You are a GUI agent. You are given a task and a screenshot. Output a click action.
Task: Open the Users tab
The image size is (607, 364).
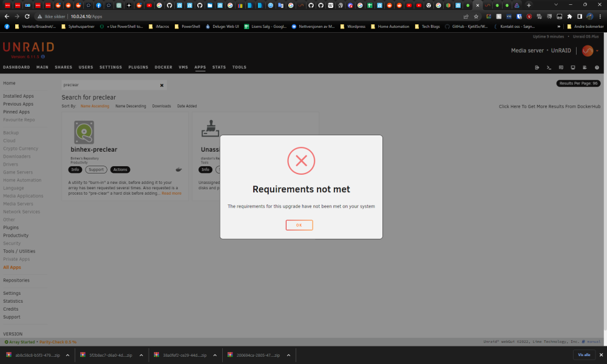(x=86, y=67)
